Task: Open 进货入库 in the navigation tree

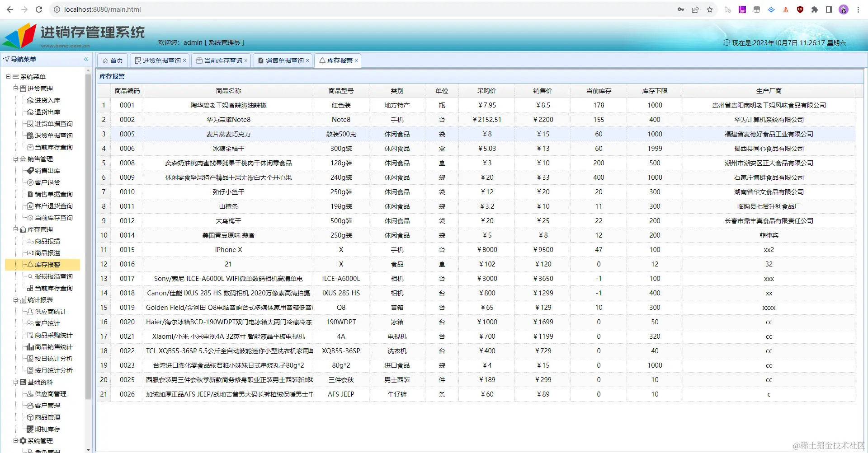Action: pos(47,100)
